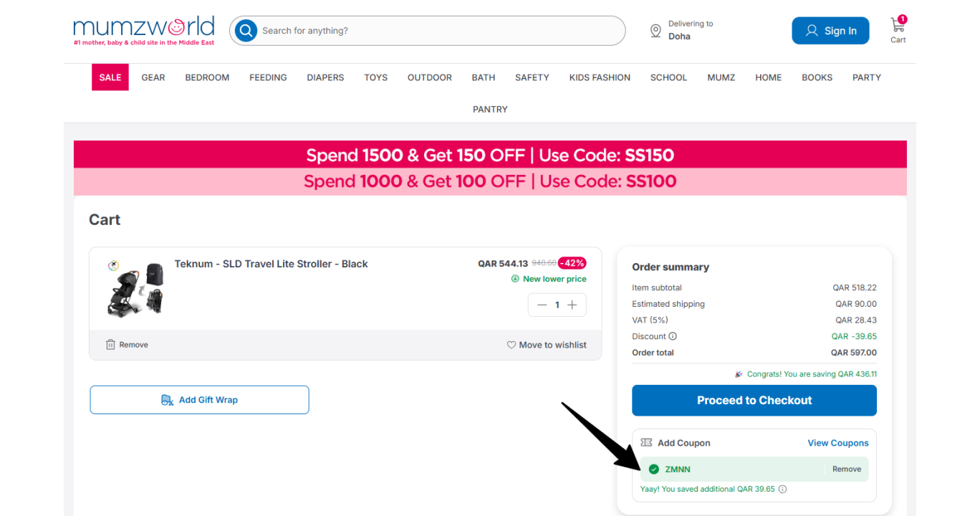Open the KIDS FASHION menu

pyautogui.click(x=600, y=77)
